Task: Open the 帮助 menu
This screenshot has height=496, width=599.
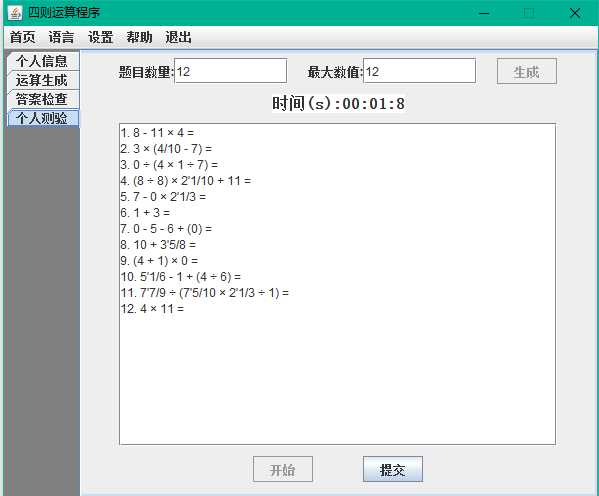Action: [139, 37]
